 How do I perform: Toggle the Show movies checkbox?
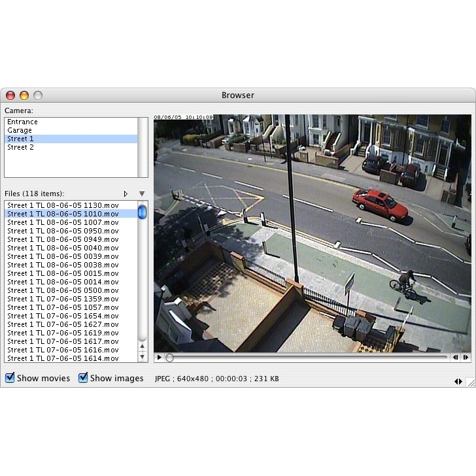click(x=10, y=378)
